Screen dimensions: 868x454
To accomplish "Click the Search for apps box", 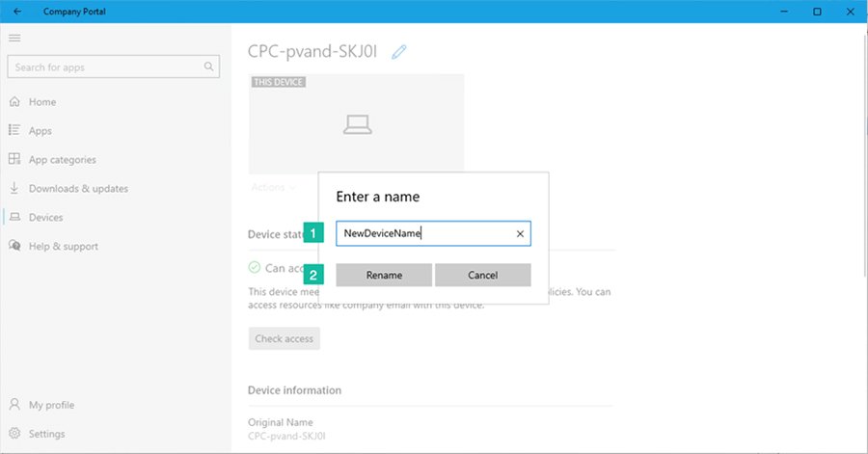I will [x=106, y=67].
